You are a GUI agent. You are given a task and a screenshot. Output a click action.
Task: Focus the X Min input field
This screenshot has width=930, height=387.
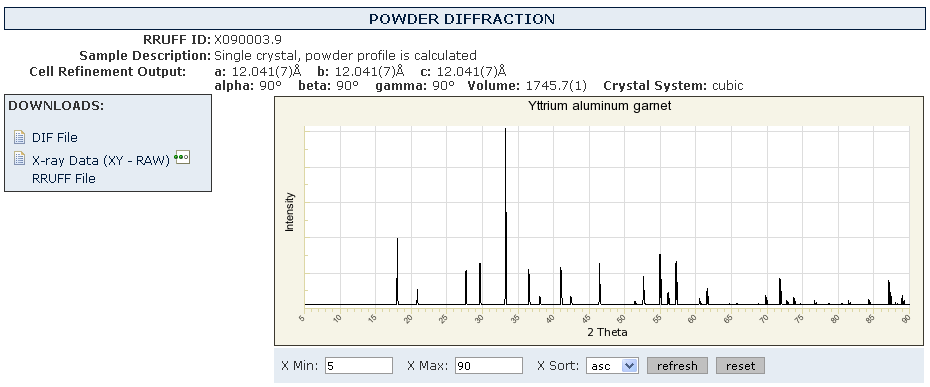pyautogui.click(x=359, y=366)
